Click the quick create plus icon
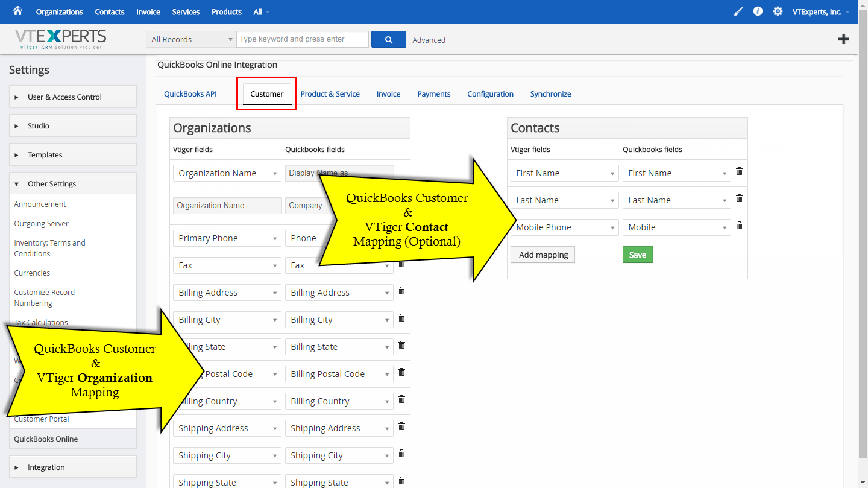The image size is (868, 488). [844, 39]
